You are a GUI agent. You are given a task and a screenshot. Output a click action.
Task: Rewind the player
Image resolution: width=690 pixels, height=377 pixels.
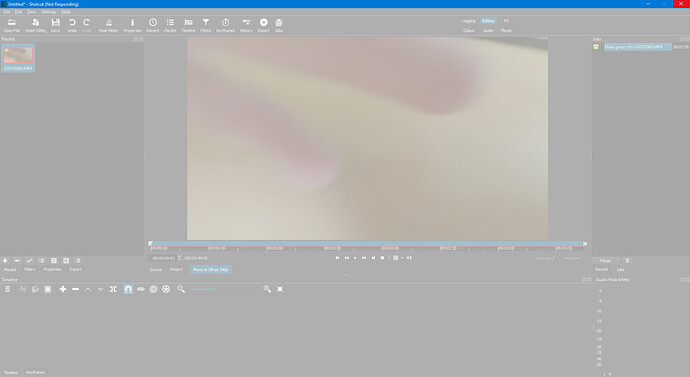[x=346, y=258]
